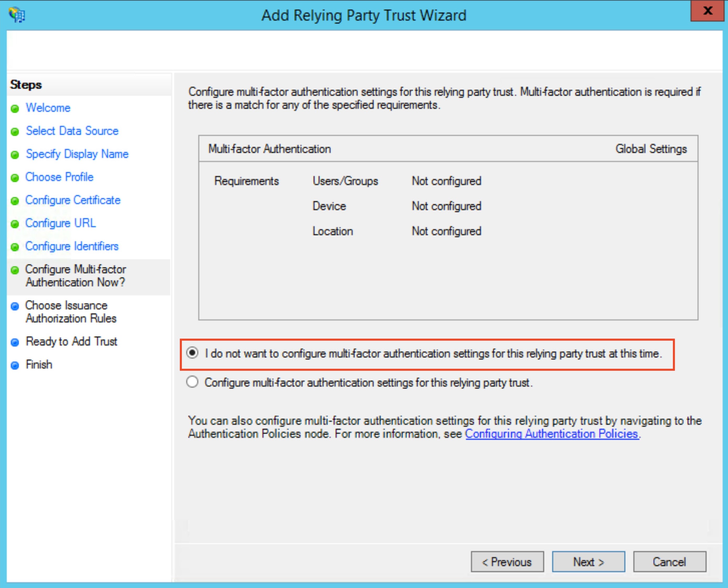The width and height of the screenshot is (728, 588).
Task: Cancel the relying party trust wizard
Action: tap(669, 562)
